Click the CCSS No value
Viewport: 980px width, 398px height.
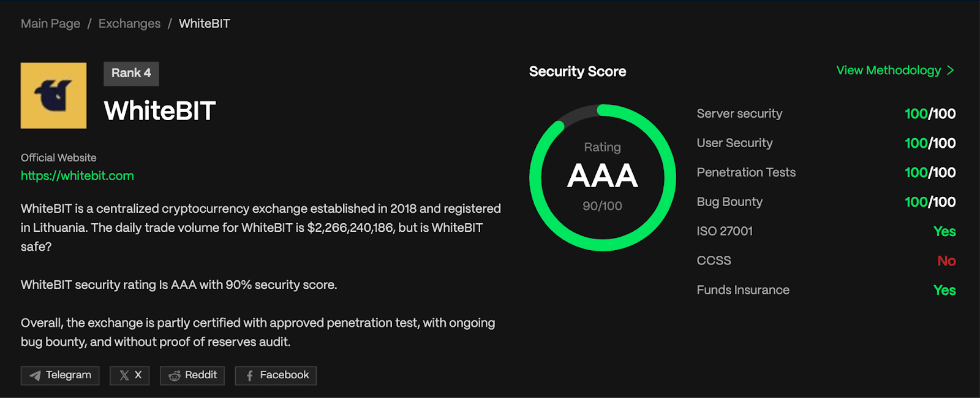(x=946, y=261)
